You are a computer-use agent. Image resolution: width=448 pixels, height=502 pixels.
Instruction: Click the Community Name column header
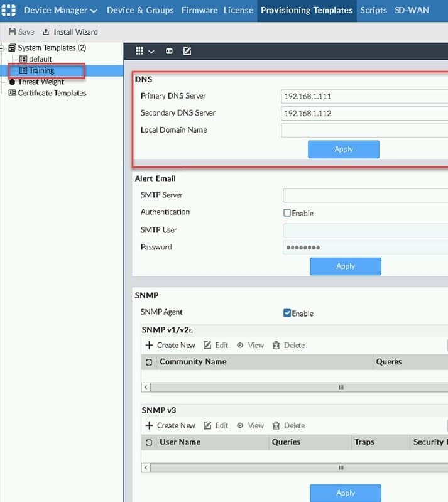click(193, 362)
